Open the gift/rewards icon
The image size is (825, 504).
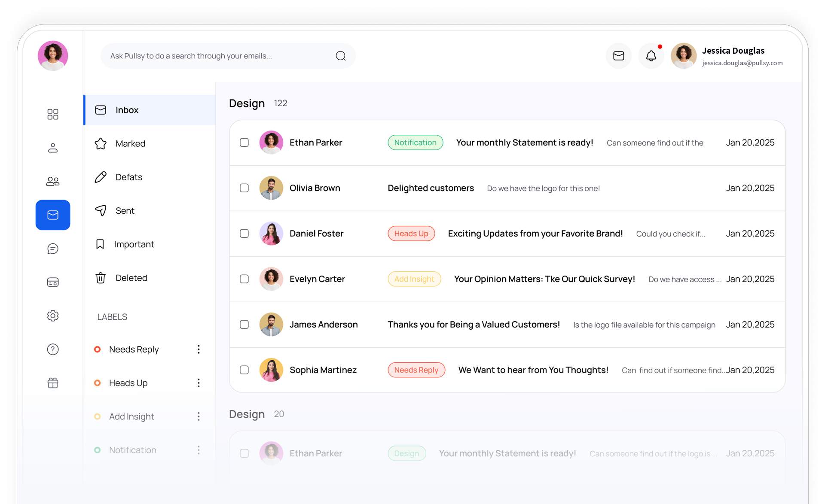[x=52, y=383]
